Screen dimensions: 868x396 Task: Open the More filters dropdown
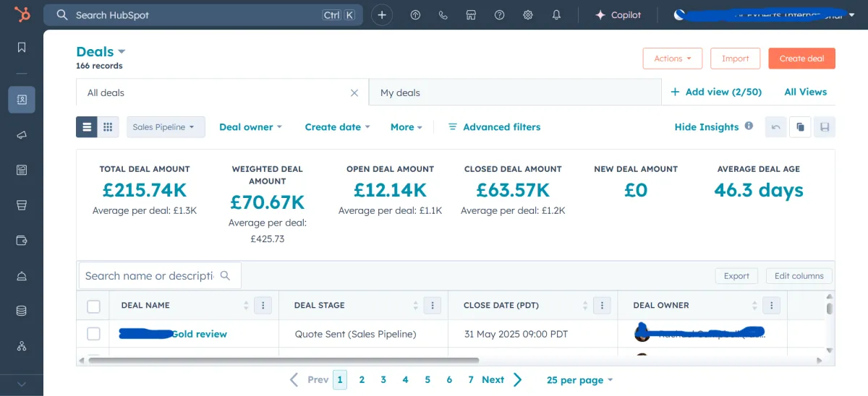point(407,126)
